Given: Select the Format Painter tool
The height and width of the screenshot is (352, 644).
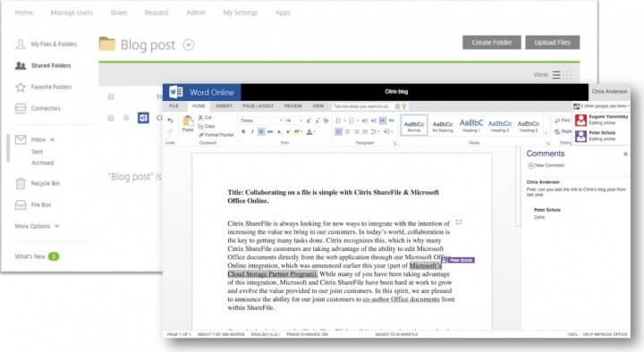Looking at the screenshot, I should click(216, 135).
